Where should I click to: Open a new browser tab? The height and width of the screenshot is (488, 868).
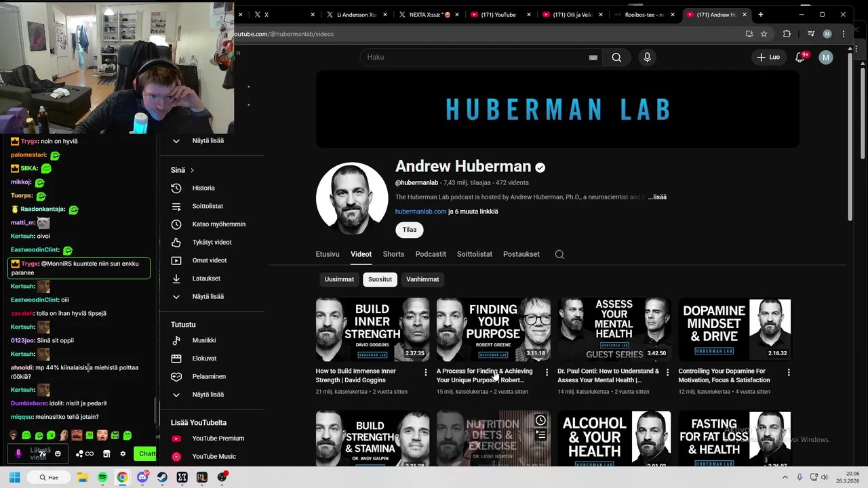(x=760, y=15)
